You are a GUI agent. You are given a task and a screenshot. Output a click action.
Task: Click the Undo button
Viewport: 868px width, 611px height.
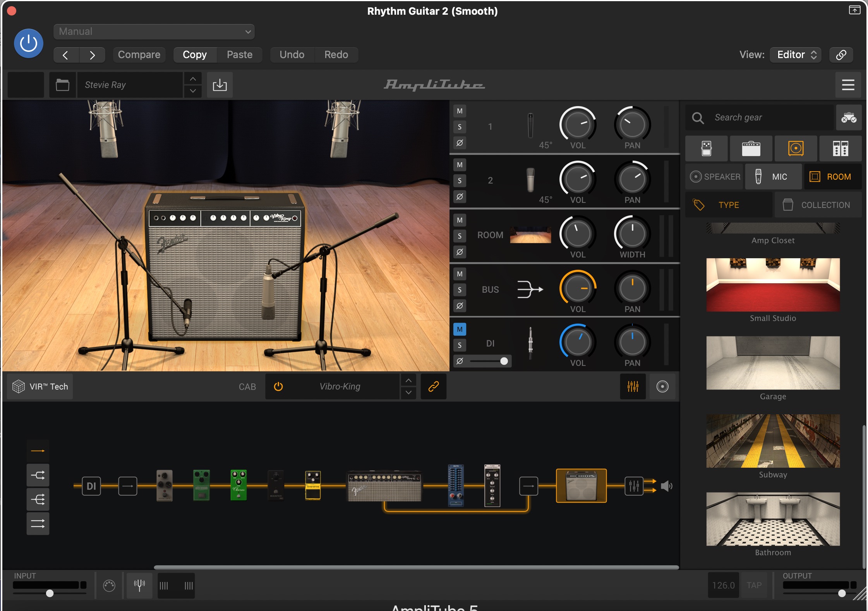pos(292,55)
